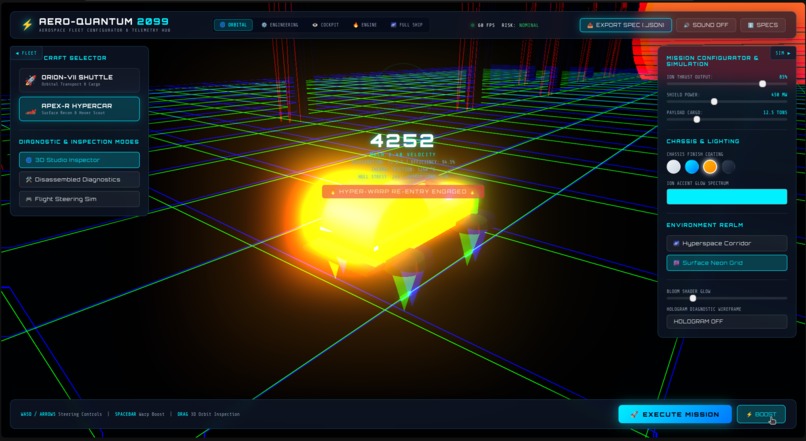Activate Flight Steering Sim mode

[79, 199]
